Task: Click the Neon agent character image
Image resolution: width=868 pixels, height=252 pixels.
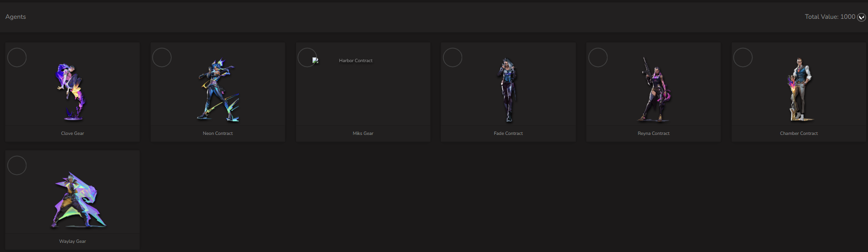Action: pos(218,91)
